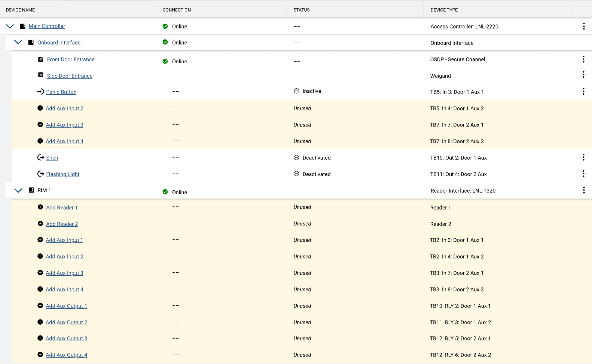Click the Device Type column header

(x=444, y=10)
